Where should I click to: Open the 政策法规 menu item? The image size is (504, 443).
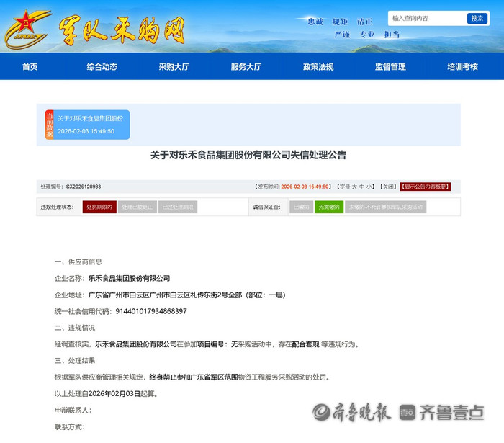pyautogui.click(x=318, y=66)
